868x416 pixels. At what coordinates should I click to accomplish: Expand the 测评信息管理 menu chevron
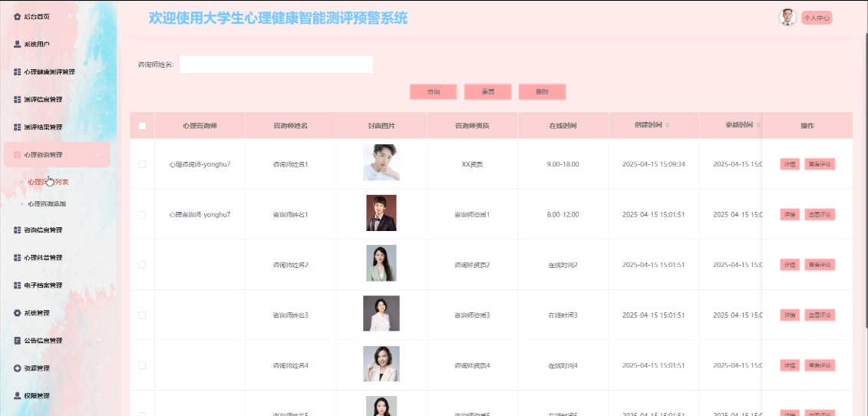coord(98,100)
